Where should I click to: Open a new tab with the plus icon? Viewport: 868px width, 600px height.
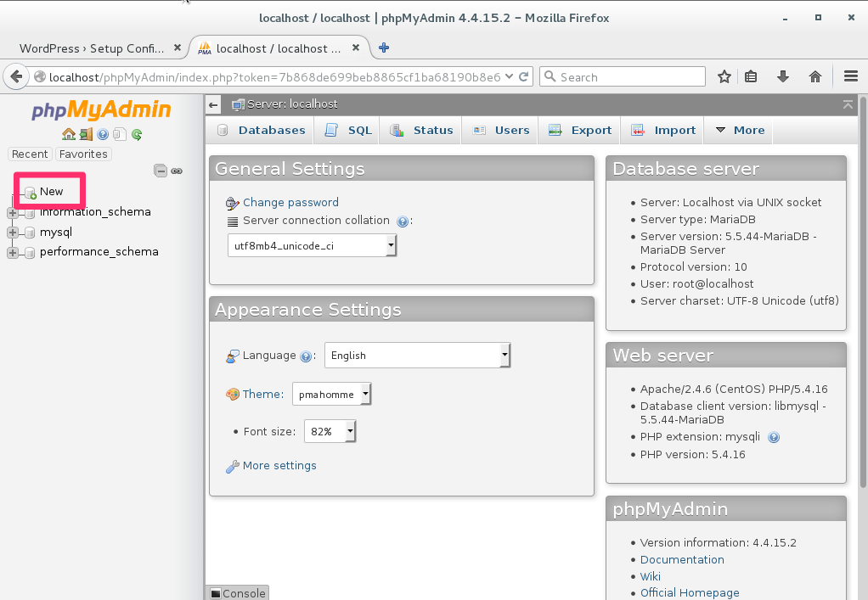[384, 48]
